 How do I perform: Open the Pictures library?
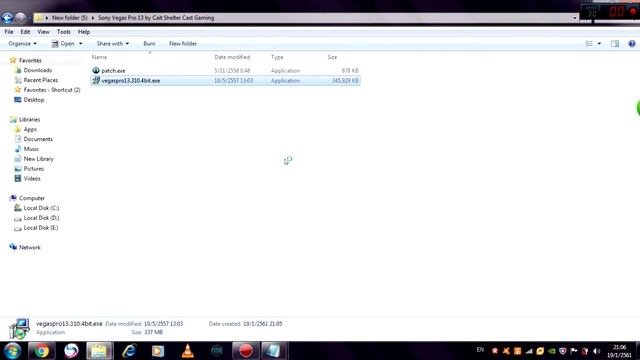tap(33, 169)
